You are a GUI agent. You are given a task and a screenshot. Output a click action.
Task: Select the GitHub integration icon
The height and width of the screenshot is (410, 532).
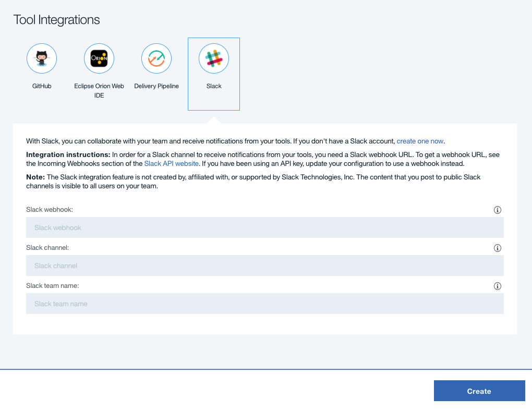click(x=42, y=58)
